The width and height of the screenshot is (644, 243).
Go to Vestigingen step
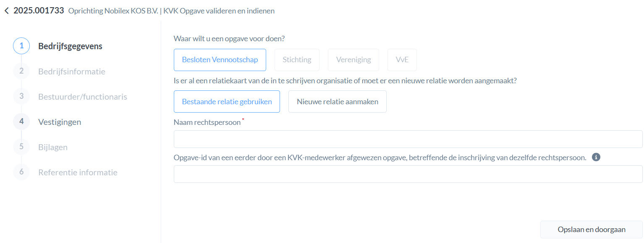pyautogui.click(x=60, y=122)
